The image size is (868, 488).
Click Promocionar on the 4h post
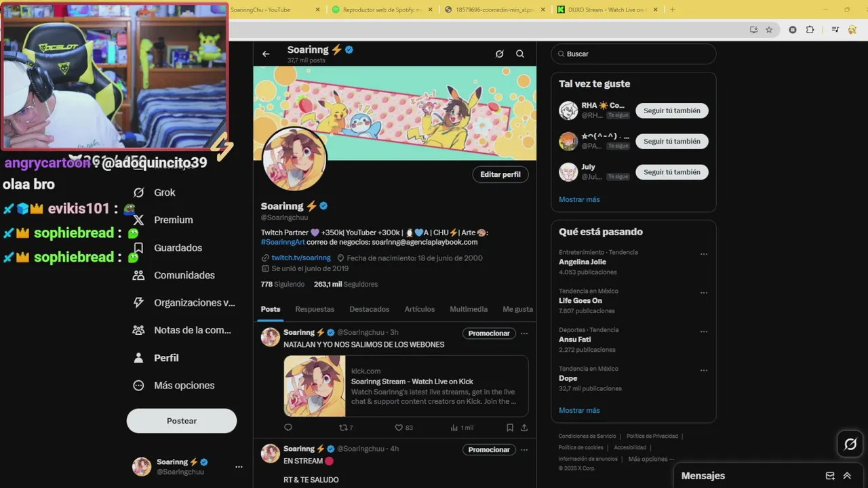(489, 450)
